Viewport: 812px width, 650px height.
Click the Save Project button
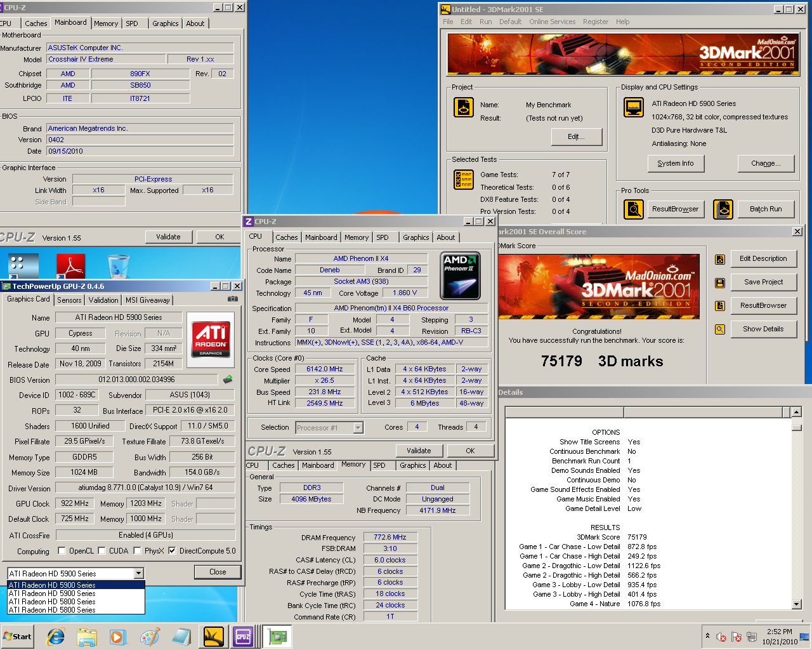[763, 282]
